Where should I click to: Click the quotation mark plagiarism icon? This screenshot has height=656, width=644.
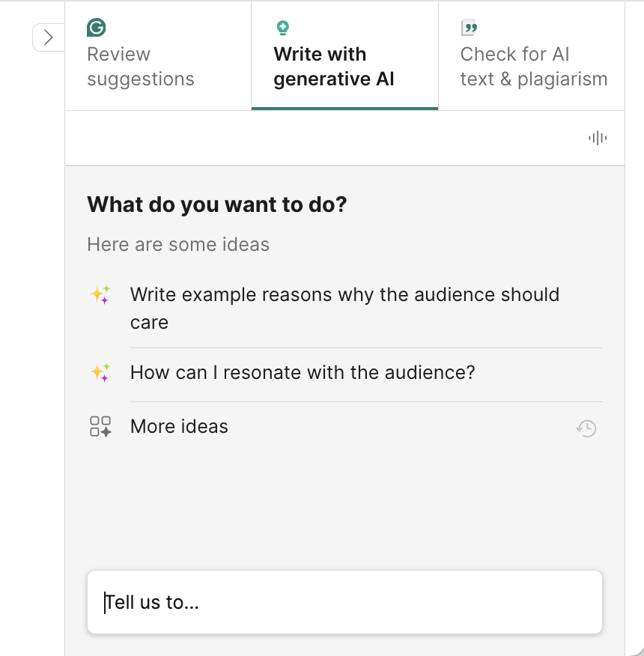click(x=470, y=28)
